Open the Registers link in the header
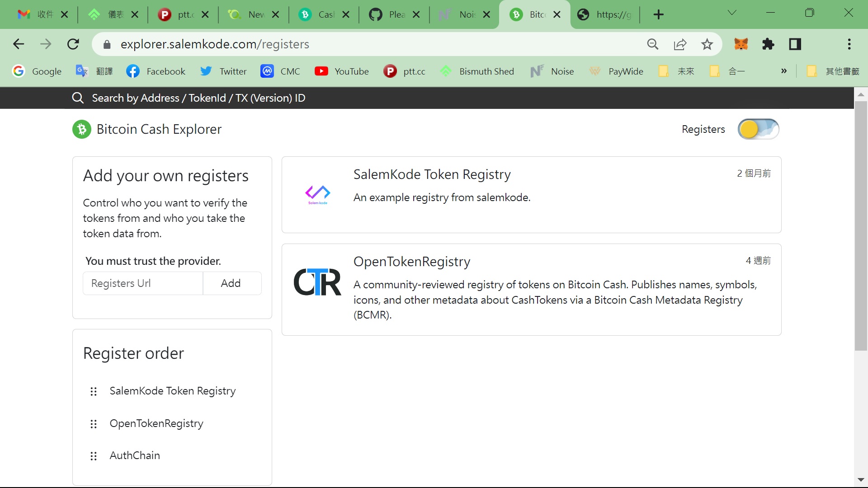Screen dimensions: 868x488 (703, 129)
